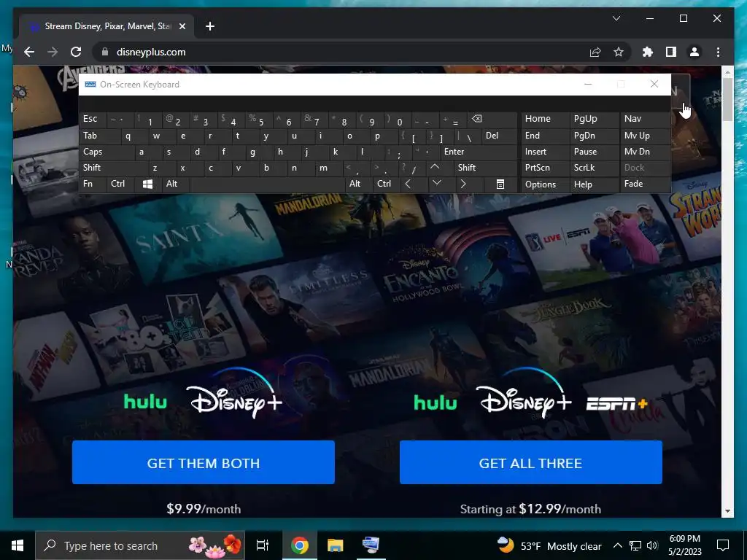Reload the Disney Plus page

point(76,52)
